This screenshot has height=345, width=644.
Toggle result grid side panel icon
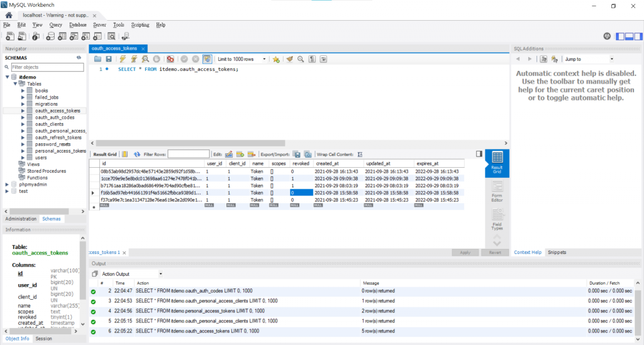point(479,154)
